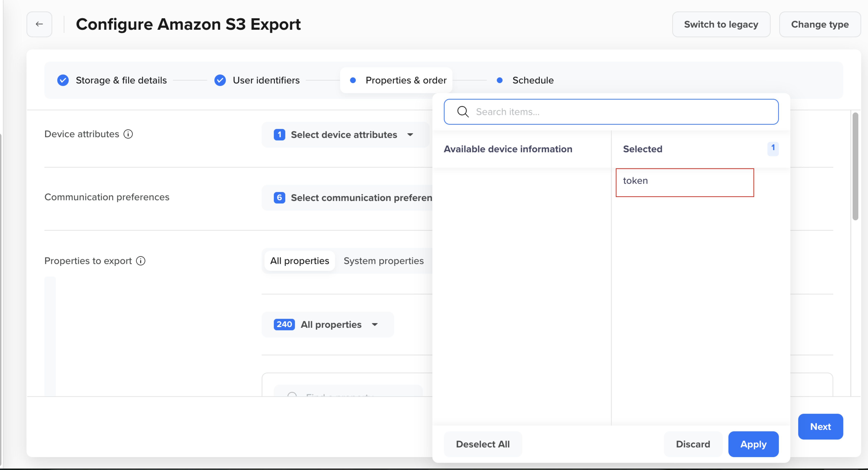Expand the 240 All properties dropdown
Image resolution: width=868 pixels, height=470 pixels.
pos(327,324)
